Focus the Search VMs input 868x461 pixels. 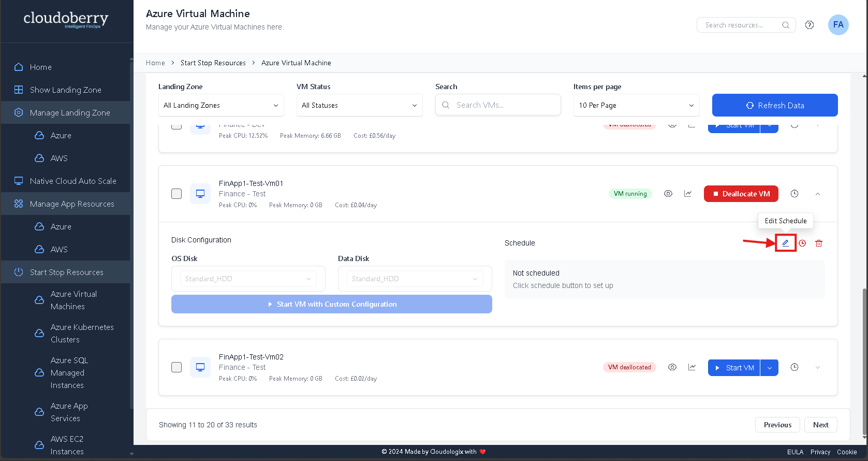(498, 105)
